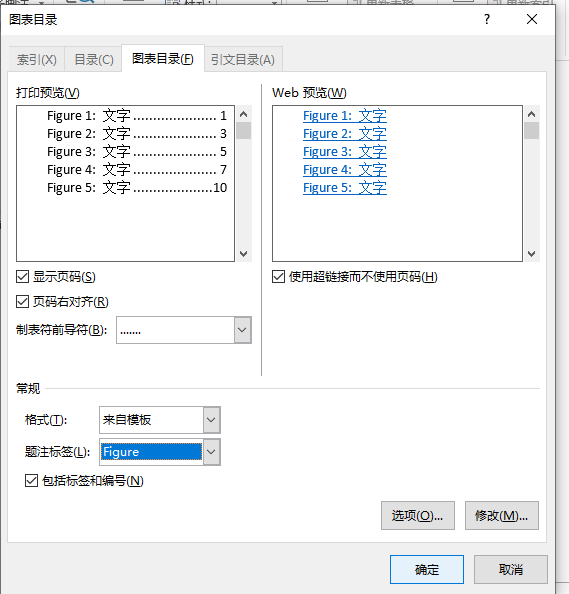569x594 pixels.
Task: Switch to the 目录(C) tab
Action: pos(94,59)
